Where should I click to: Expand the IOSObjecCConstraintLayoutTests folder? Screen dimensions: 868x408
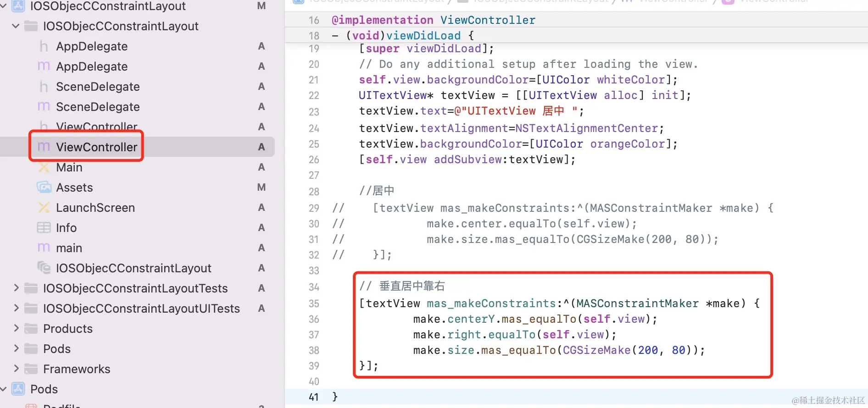point(17,288)
